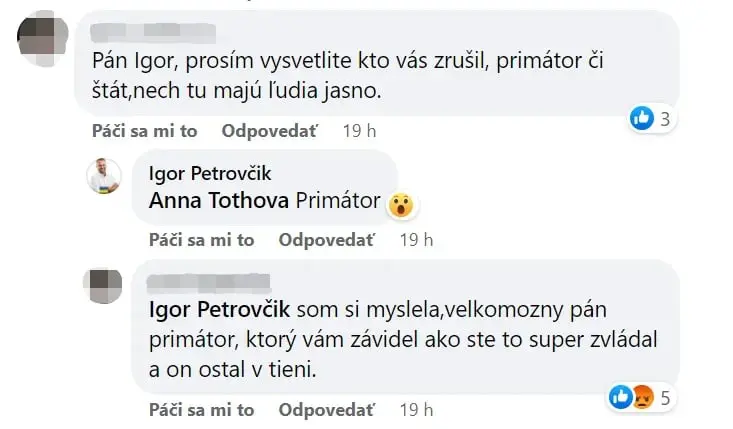Open the Anna Tothova mention link
The image size is (733, 429).
pos(219,200)
